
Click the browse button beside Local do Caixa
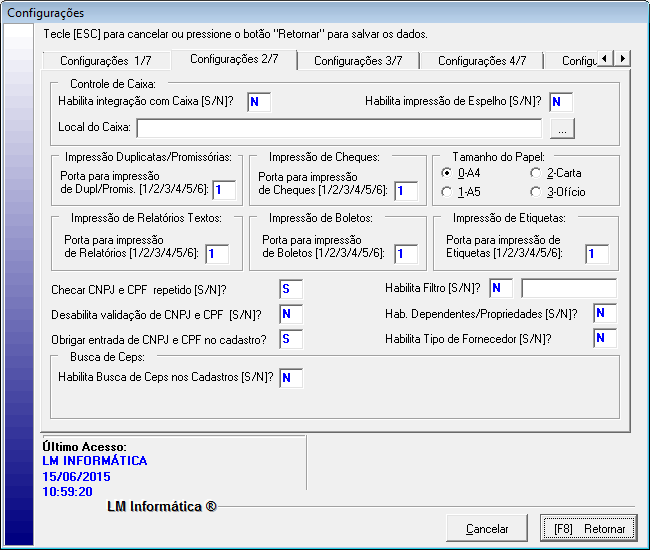(x=563, y=128)
